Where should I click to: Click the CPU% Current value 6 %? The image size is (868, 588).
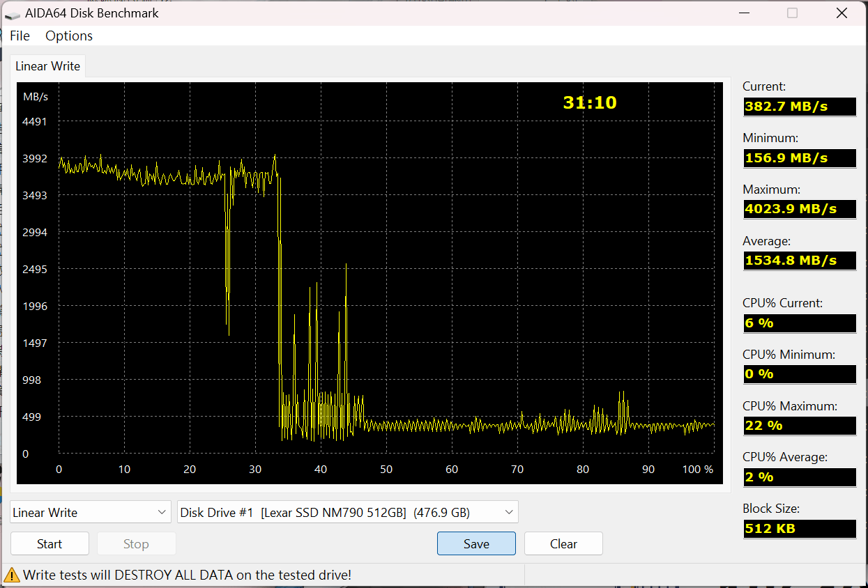(x=800, y=323)
